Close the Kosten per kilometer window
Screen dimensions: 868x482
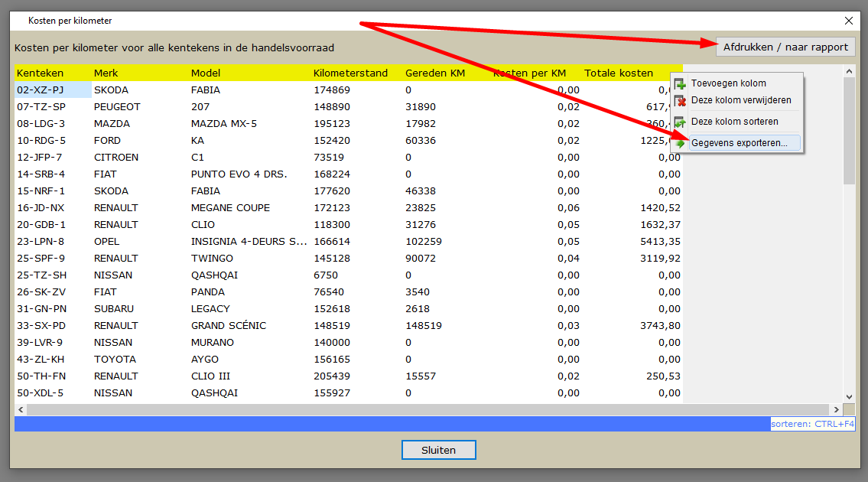pos(849,21)
